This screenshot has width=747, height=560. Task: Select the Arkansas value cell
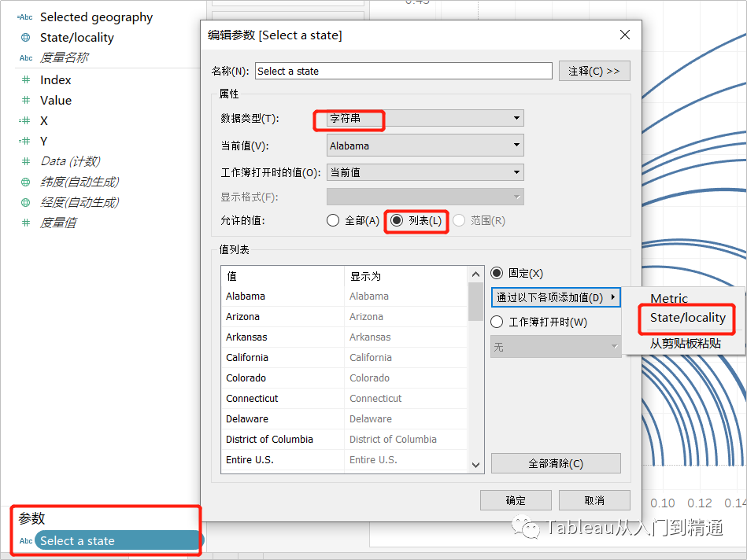coord(283,337)
